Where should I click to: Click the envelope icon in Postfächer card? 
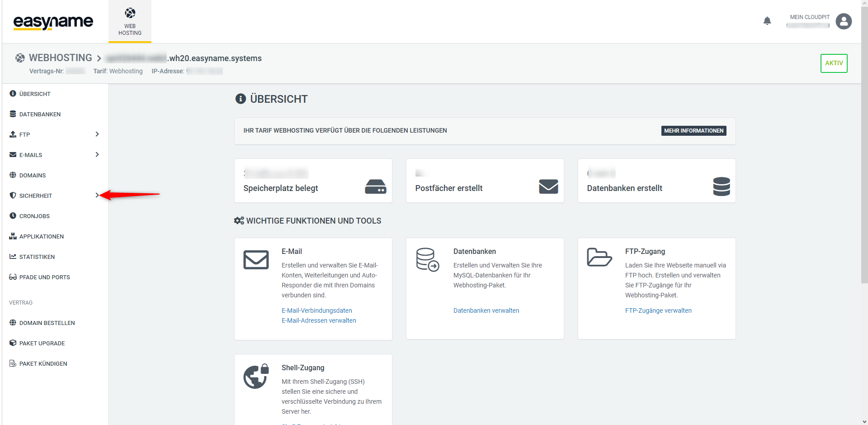(x=548, y=186)
